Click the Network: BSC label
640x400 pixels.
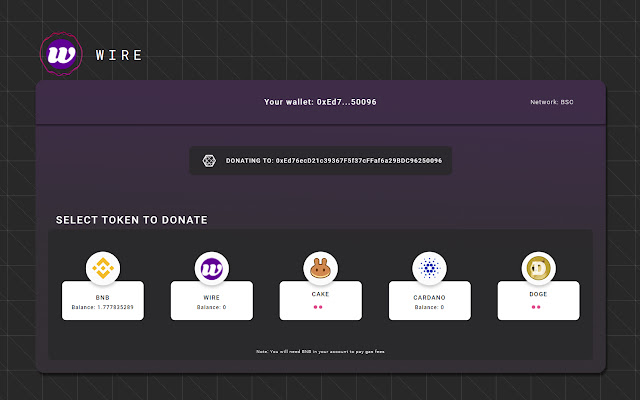click(x=552, y=102)
